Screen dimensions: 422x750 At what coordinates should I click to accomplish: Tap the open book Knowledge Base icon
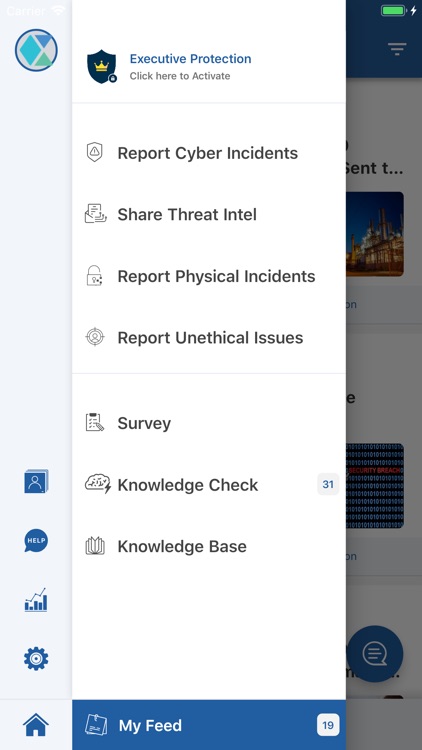coord(95,546)
